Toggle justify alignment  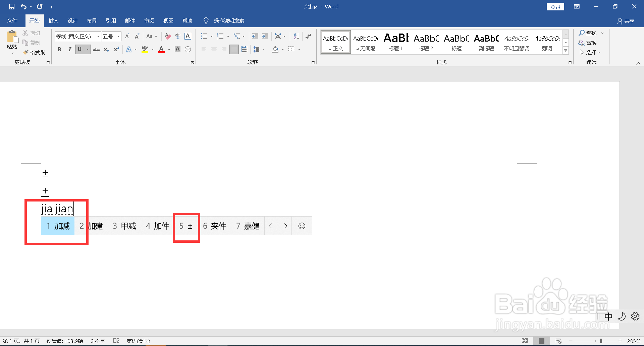tap(234, 50)
